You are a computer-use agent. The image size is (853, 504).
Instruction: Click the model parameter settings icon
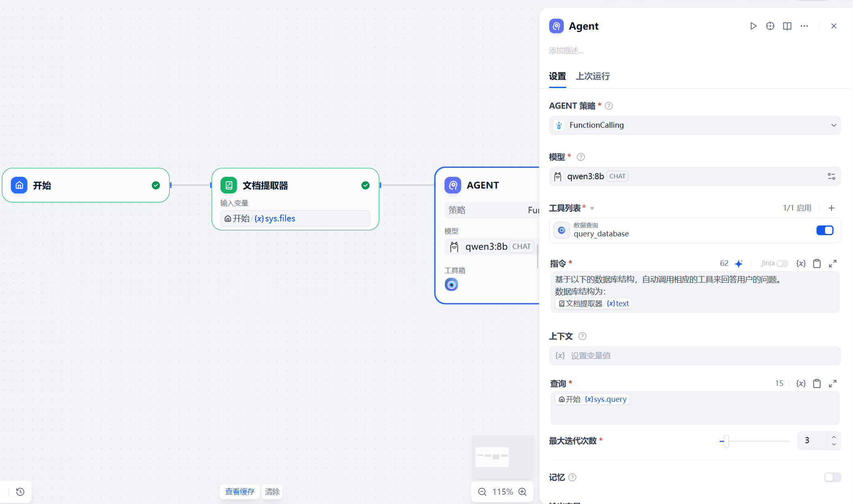831,176
